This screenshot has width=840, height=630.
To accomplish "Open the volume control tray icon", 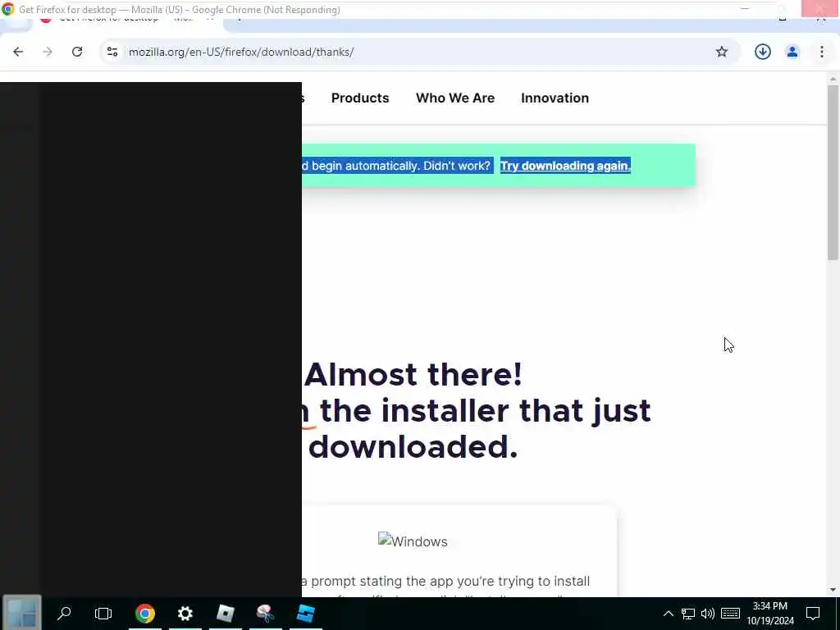I will (708, 614).
